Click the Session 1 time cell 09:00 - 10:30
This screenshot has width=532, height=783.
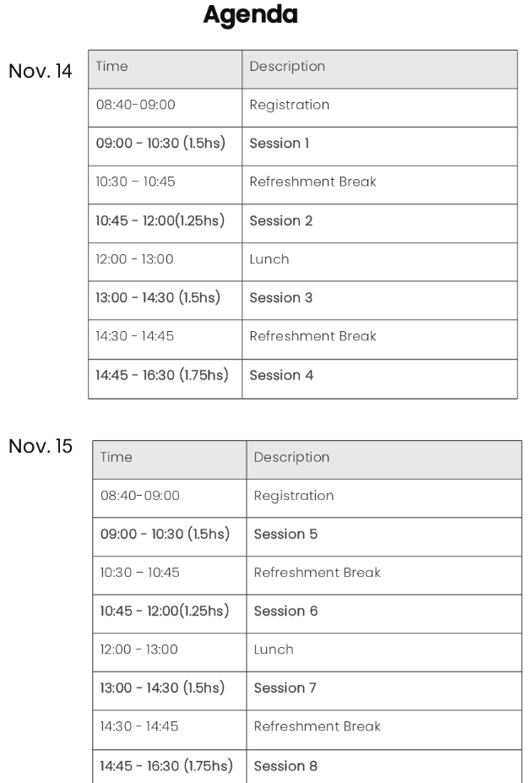[160, 144]
